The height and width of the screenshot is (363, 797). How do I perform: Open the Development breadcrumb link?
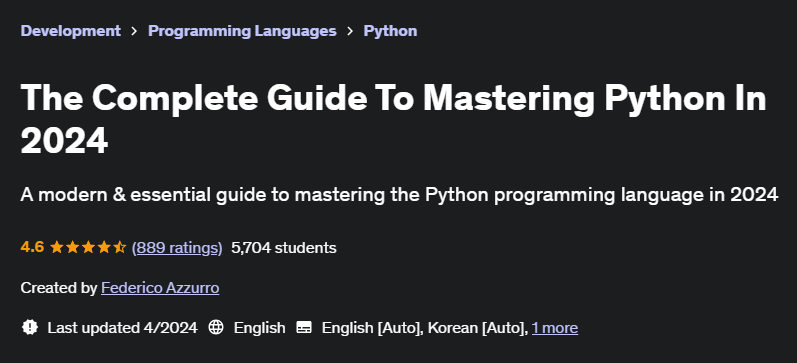[x=71, y=31]
